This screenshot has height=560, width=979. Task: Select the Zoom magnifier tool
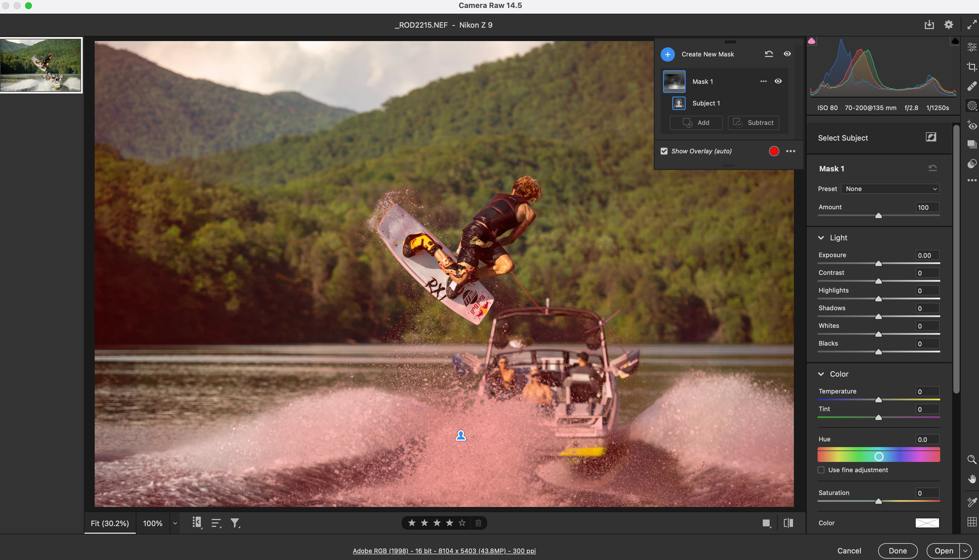pos(972,460)
